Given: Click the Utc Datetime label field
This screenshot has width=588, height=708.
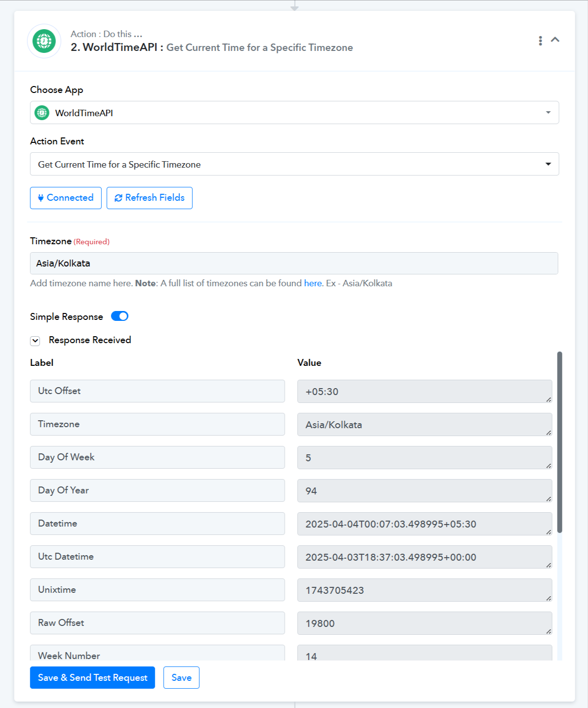Looking at the screenshot, I should coord(158,557).
